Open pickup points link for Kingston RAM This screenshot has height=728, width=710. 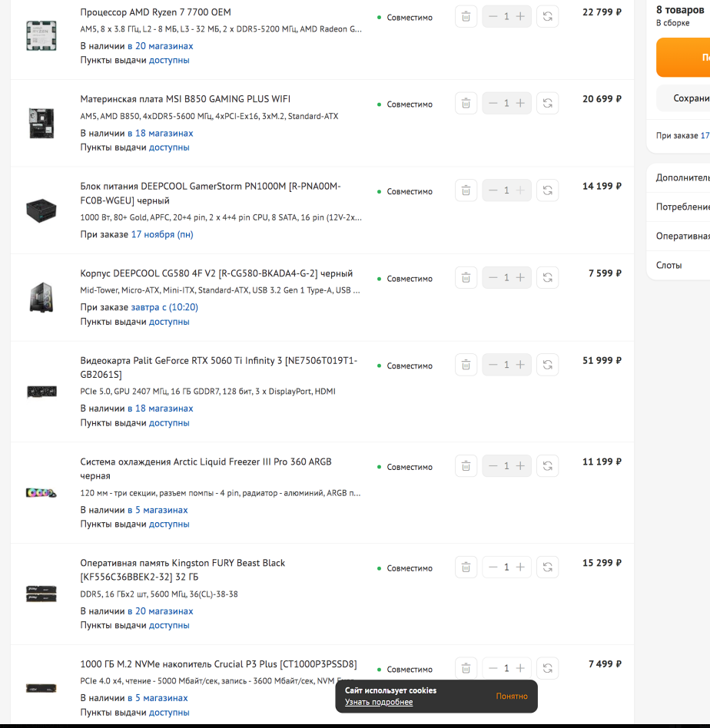169,625
